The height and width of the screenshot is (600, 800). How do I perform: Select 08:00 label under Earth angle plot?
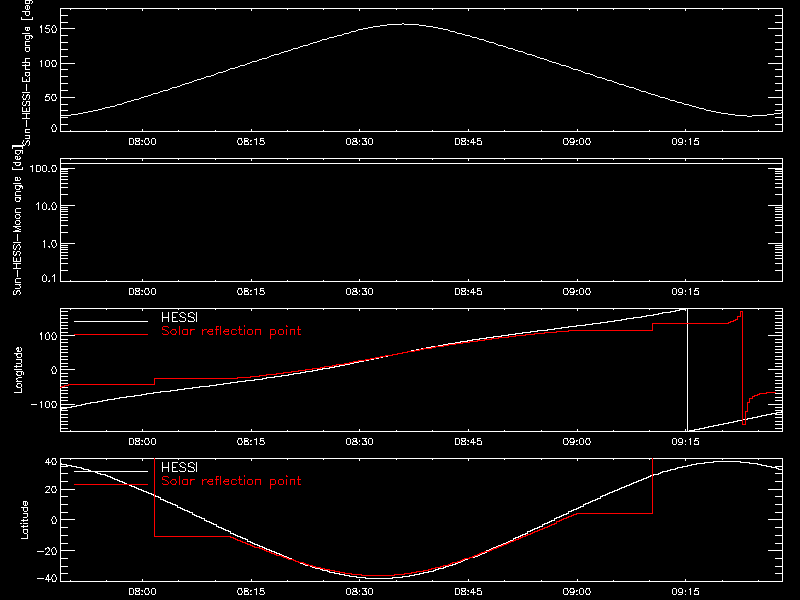point(142,141)
